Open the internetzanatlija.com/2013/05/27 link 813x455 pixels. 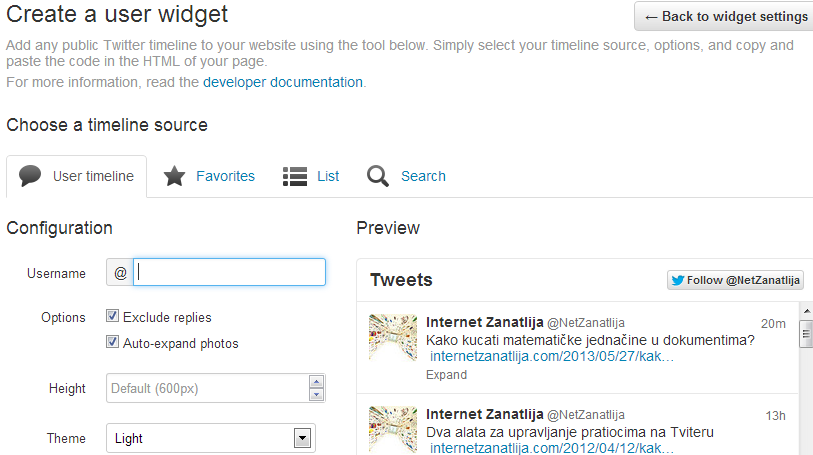click(552, 357)
